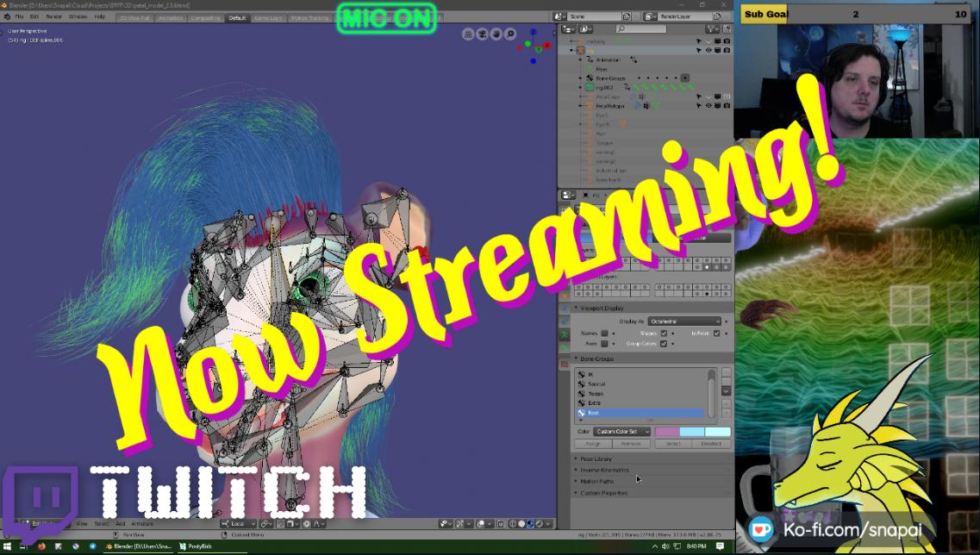Toggle render camera icon on the rig row
The height and width of the screenshot is (555, 980).
click(x=727, y=51)
